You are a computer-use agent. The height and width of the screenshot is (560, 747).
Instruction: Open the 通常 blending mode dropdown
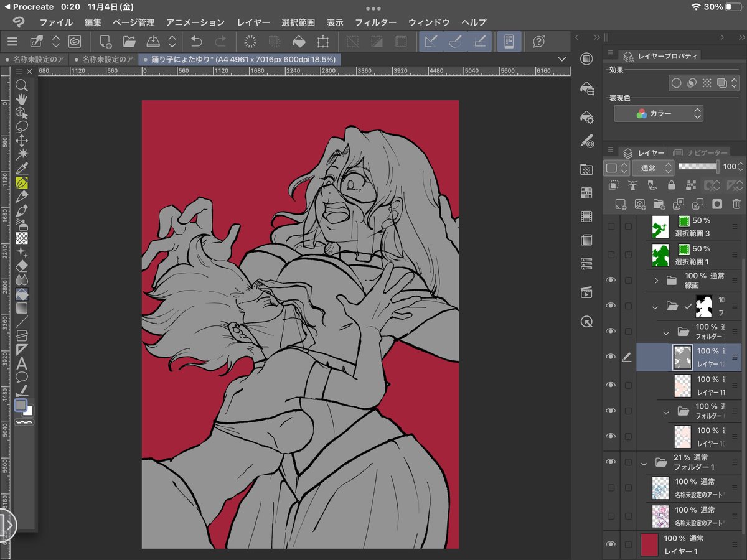click(x=653, y=167)
